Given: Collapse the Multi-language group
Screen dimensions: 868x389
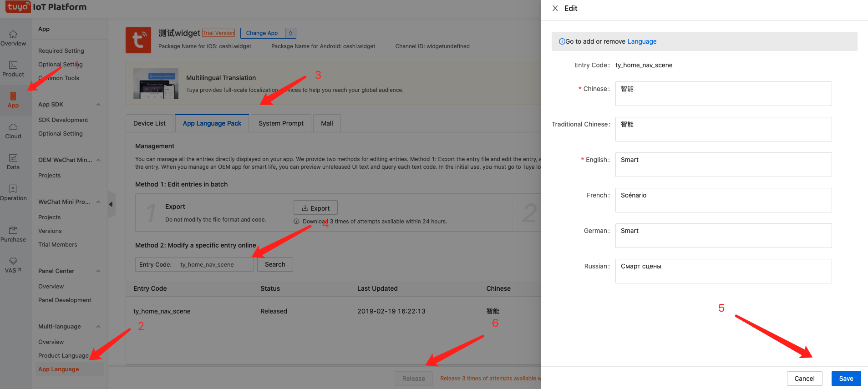Looking at the screenshot, I should click(x=98, y=327).
